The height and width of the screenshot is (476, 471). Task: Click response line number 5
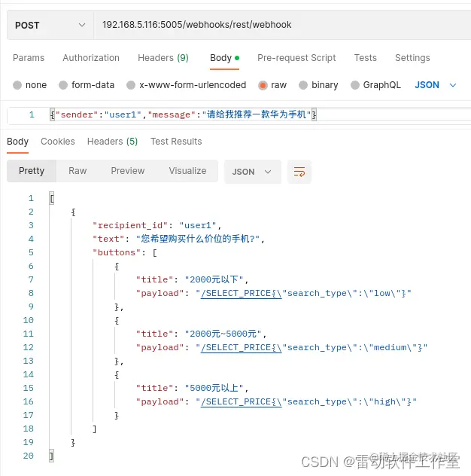click(31, 252)
